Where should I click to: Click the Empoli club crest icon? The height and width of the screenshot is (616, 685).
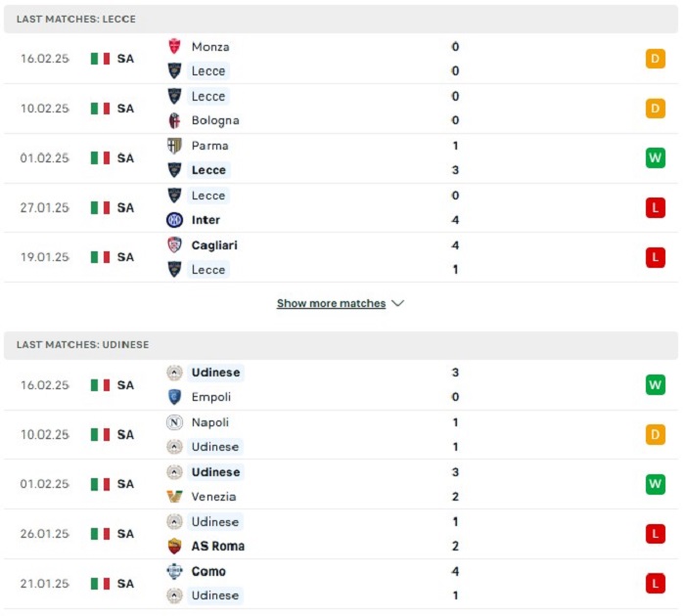(x=174, y=397)
